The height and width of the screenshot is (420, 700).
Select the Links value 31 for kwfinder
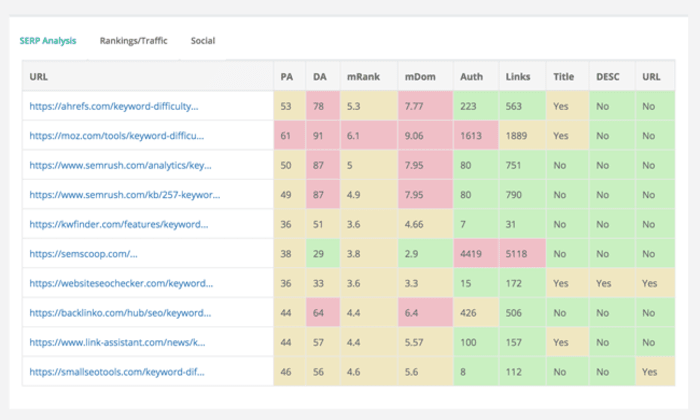(522, 224)
